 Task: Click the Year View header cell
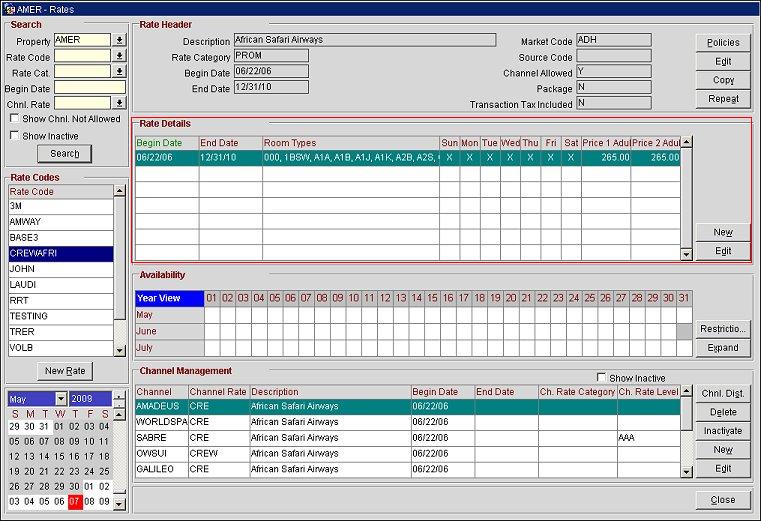click(x=168, y=298)
